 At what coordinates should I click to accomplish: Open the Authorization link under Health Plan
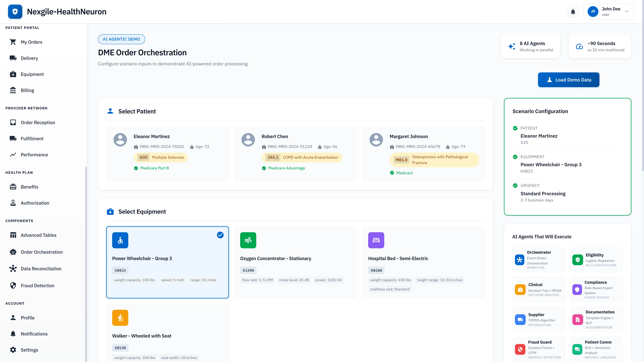(x=35, y=203)
